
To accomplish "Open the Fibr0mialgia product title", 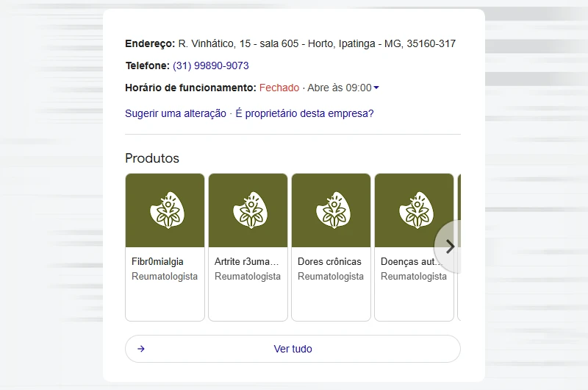I will [157, 261].
